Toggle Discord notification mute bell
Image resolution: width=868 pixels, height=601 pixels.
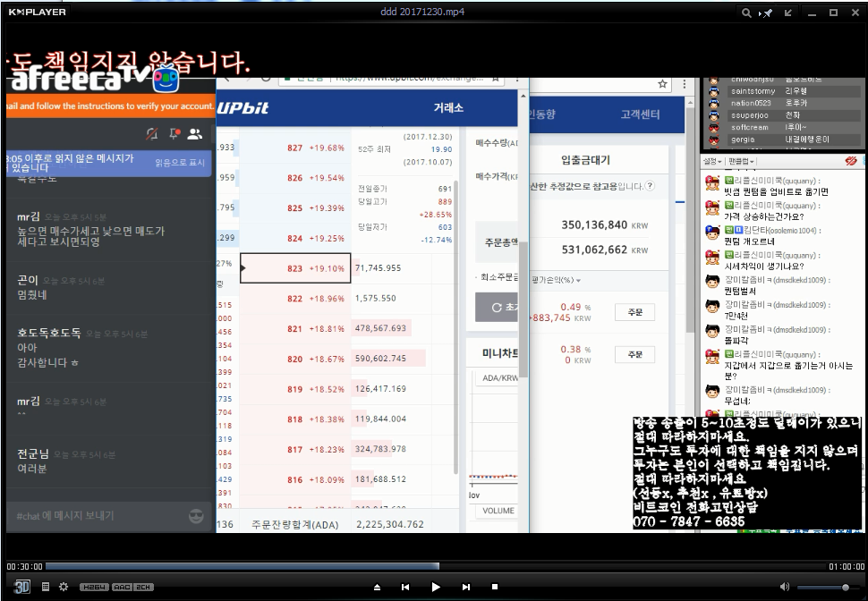[x=152, y=133]
